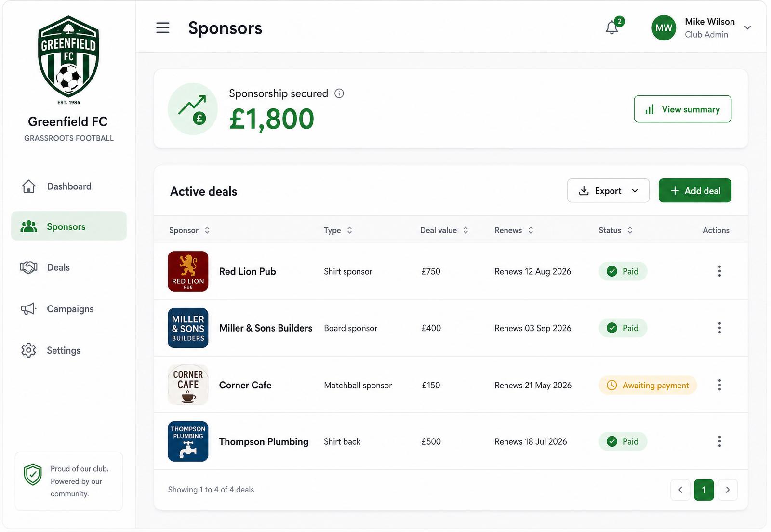The image size is (771, 532).
Task: Click 'Renews 12 Aug 2026' cell
Action: [533, 271]
